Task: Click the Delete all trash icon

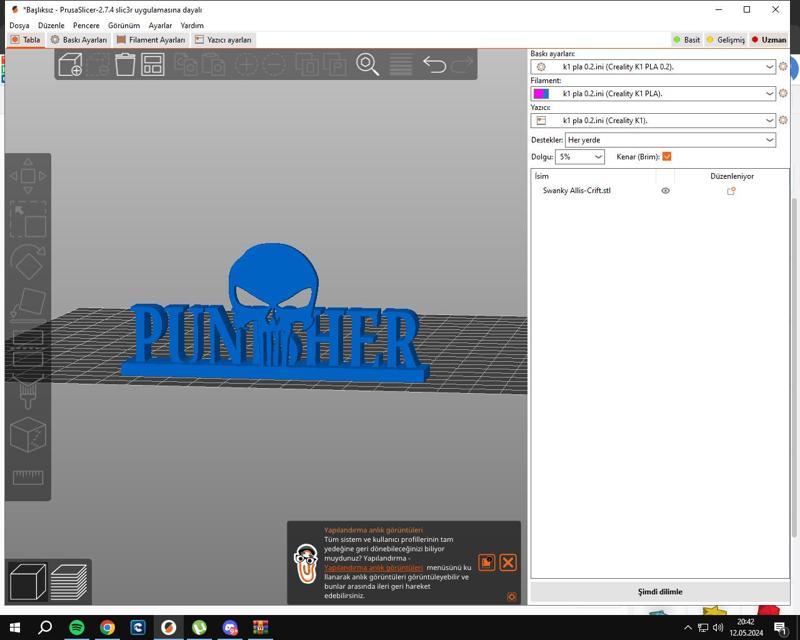Action: [x=125, y=65]
